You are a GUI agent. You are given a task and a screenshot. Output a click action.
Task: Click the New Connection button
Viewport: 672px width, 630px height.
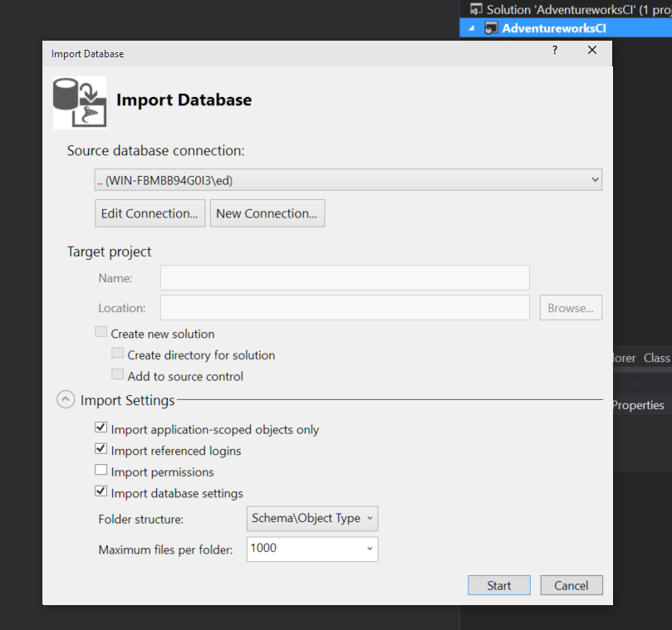click(x=267, y=212)
